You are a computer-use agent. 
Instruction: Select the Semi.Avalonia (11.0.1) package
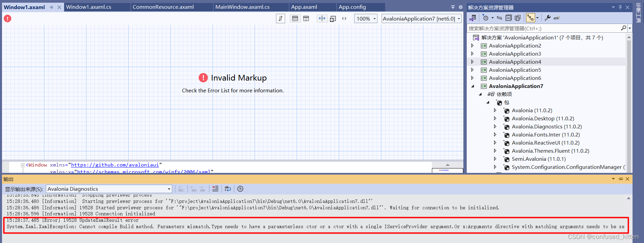[539, 159]
